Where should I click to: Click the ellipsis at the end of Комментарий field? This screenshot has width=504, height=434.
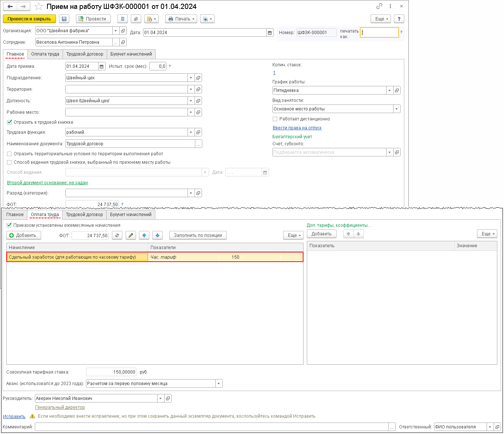[x=392, y=427]
